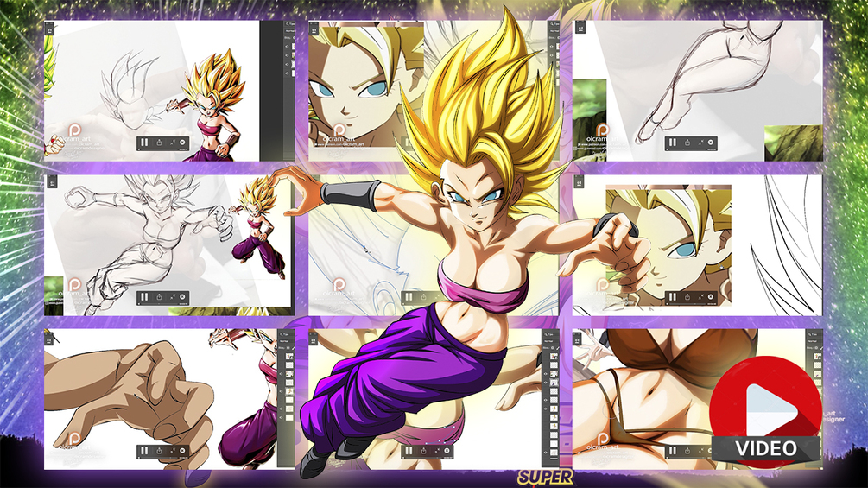The height and width of the screenshot is (488, 868).
Task: Recording progress bar in the full-body sketch panel
Action: 161,304
